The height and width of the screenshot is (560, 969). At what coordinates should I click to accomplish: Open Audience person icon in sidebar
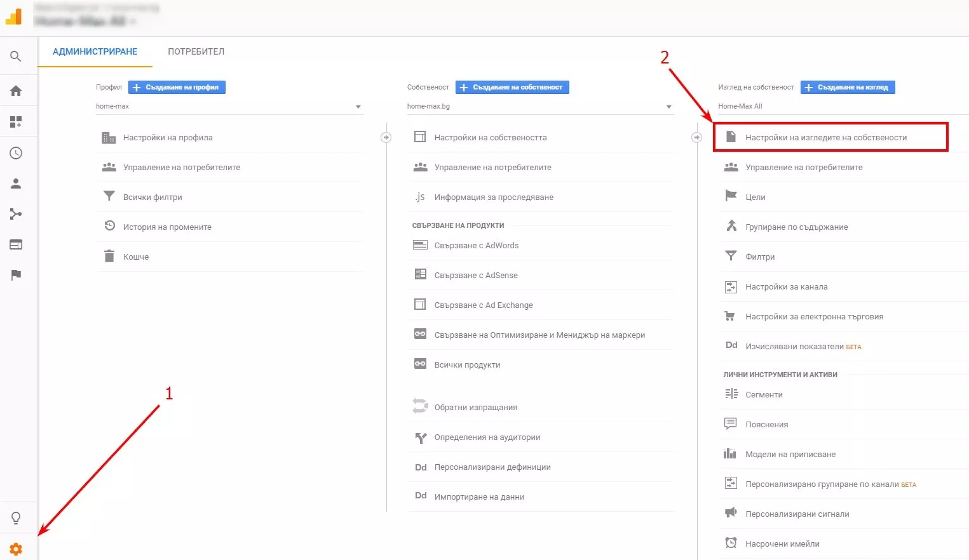[x=16, y=183]
